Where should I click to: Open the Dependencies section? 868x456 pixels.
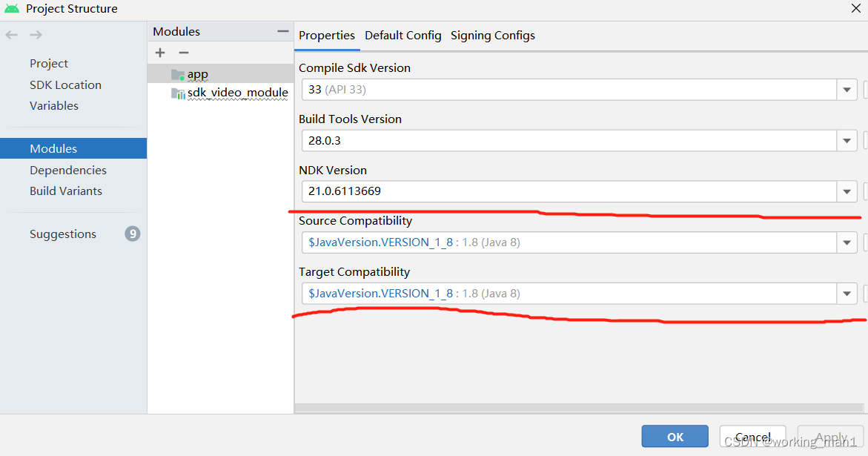[x=68, y=171]
